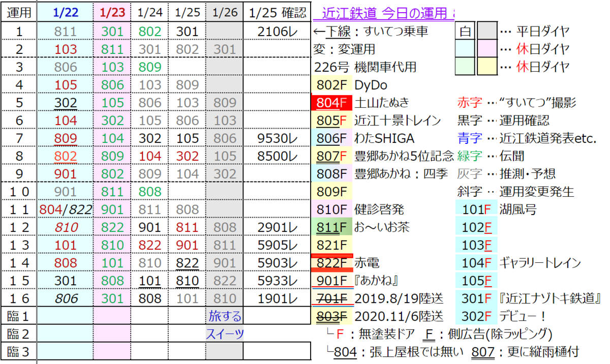The image size is (610, 364).
Task: Select the 810F legend cell
Action: pos(331,209)
